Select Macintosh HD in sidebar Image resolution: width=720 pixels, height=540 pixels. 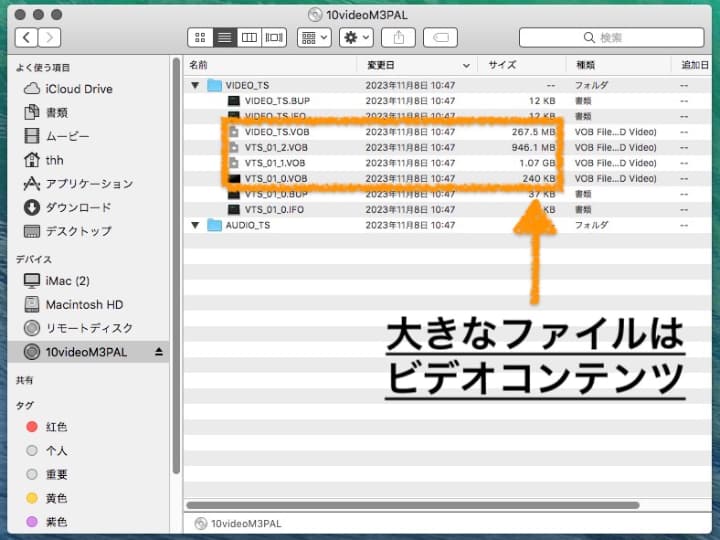coord(84,304)
